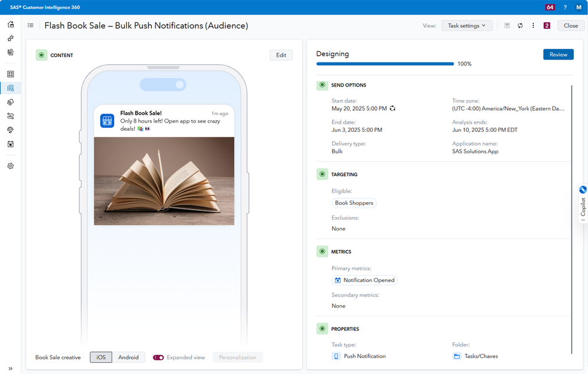Click the help question mark icon
588x374 pixels.
(565, 7)
